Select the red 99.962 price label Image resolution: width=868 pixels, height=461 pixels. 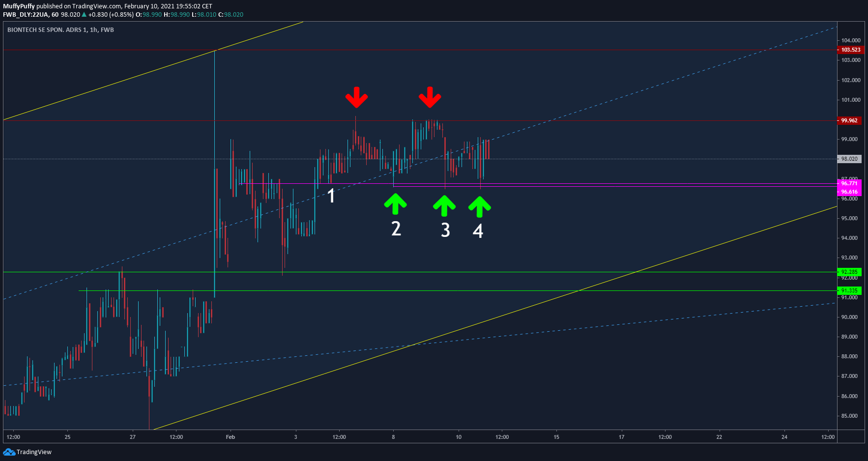click(850, 120)
